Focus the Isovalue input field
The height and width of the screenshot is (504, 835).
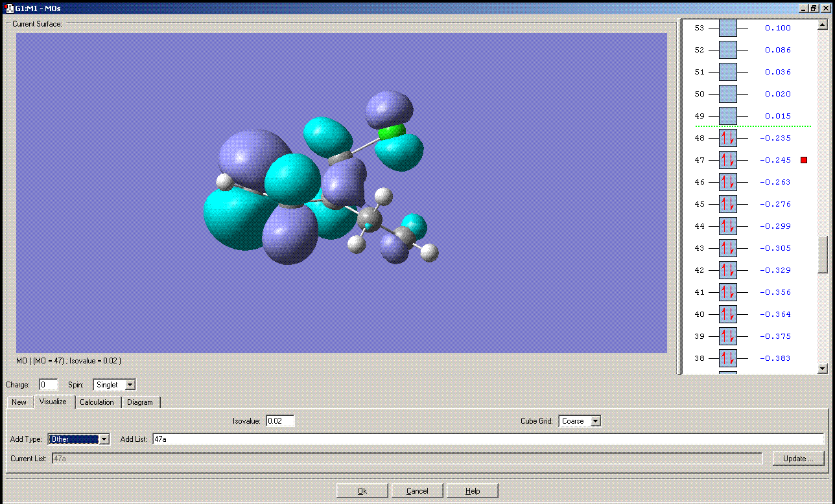click(x=279, y=421)
